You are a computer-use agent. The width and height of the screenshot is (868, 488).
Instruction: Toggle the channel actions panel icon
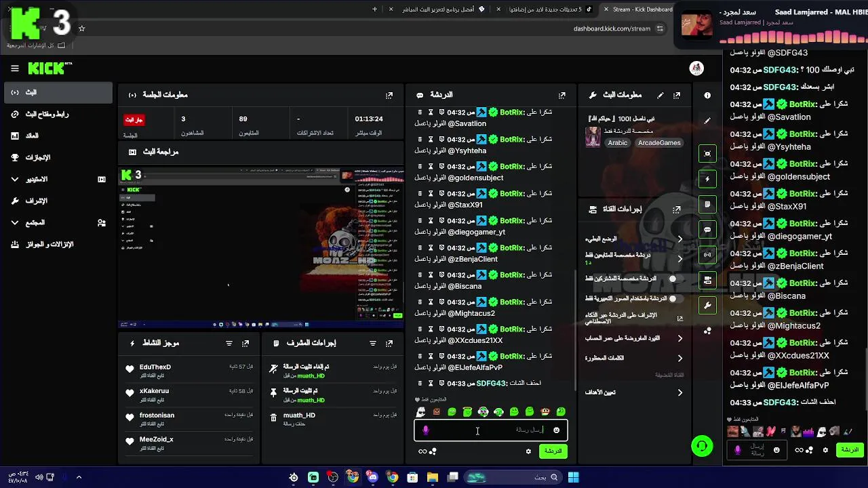(x=707, y=280)
